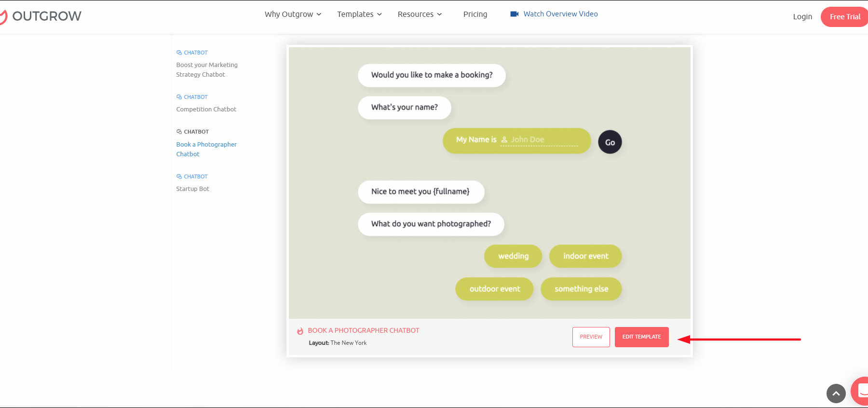Click the Edit Template button
This screenshot has width=868, height=408.
(x=641, y=337)
